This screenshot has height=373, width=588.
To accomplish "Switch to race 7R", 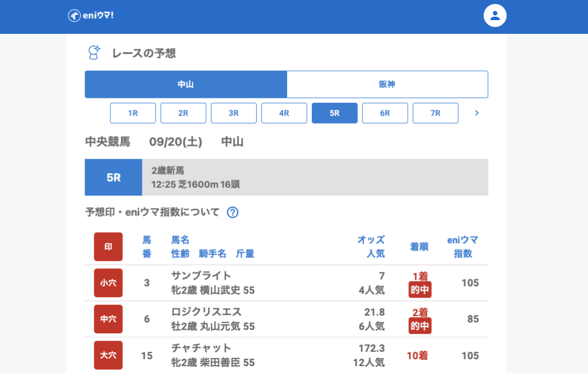I will (x=435, y=113).
